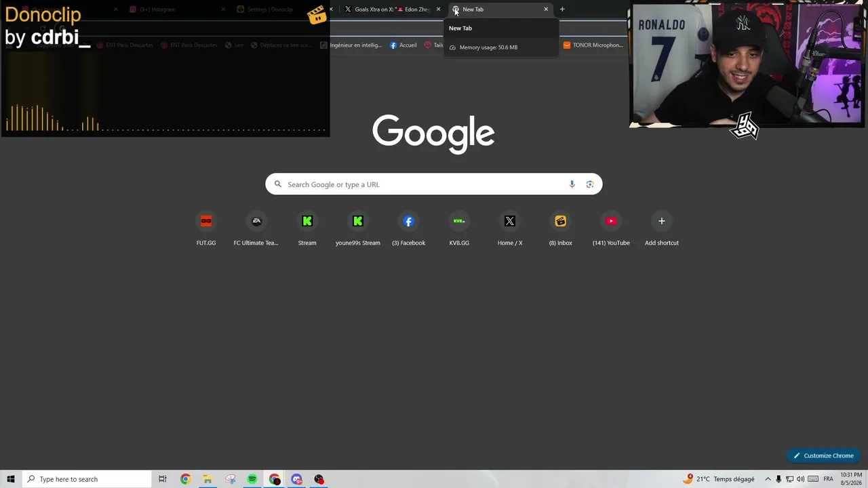The height and width of the screenshot is (488, 868).
Task: Open the TONOR Microphone bookmark
Action: tap(593, 45)
